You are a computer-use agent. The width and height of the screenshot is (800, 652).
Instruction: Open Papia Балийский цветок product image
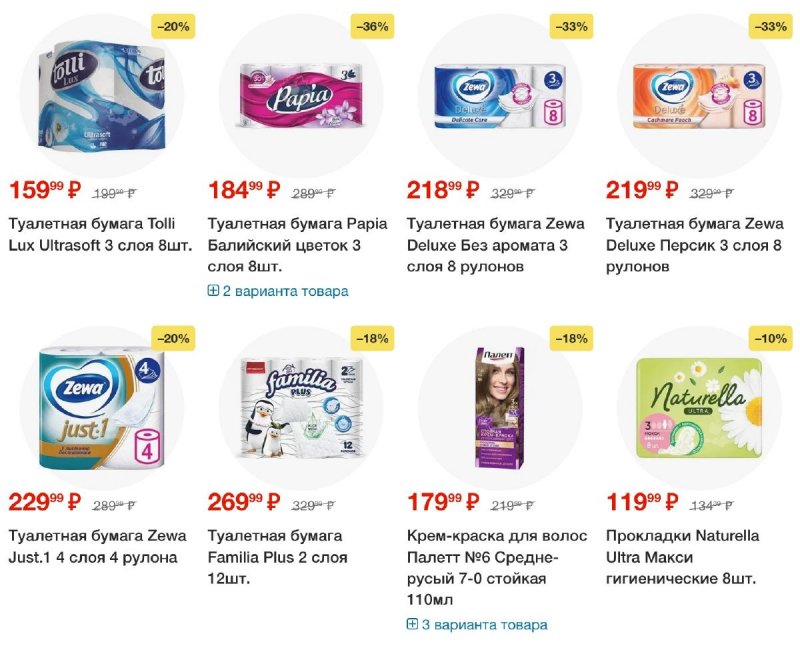coord(301,95)
